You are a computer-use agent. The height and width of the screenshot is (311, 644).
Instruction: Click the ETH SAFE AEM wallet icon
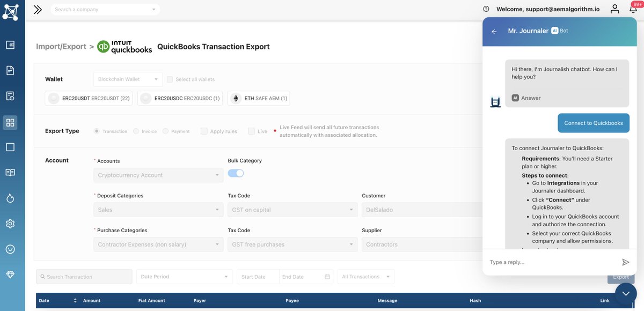tap(235, 98)
